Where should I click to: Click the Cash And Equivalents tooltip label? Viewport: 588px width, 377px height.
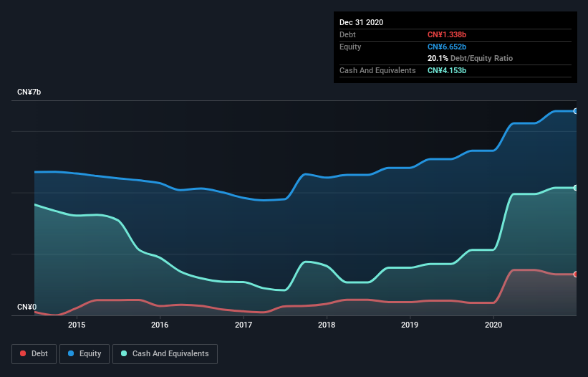(377, 70)
